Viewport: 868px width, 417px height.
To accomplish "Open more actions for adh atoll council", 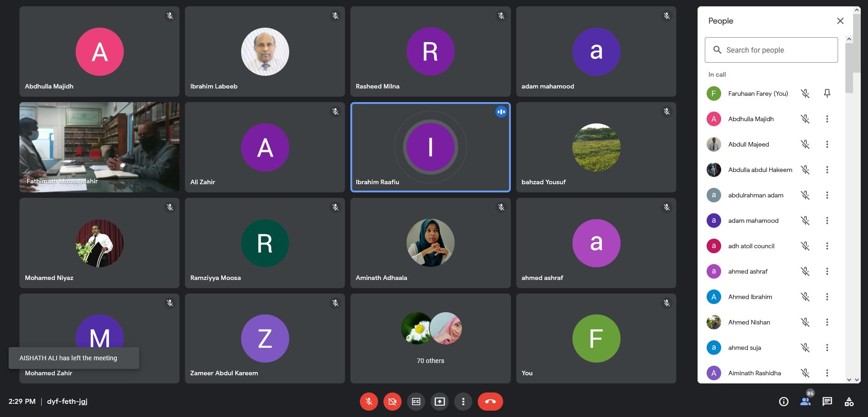I will coord(827,246).
